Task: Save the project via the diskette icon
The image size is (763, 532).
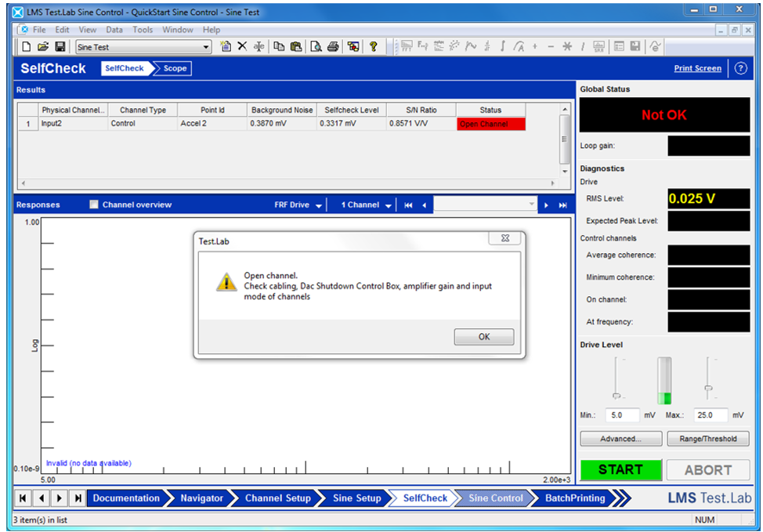Action: pyautogui.click(x=59, y=46)
